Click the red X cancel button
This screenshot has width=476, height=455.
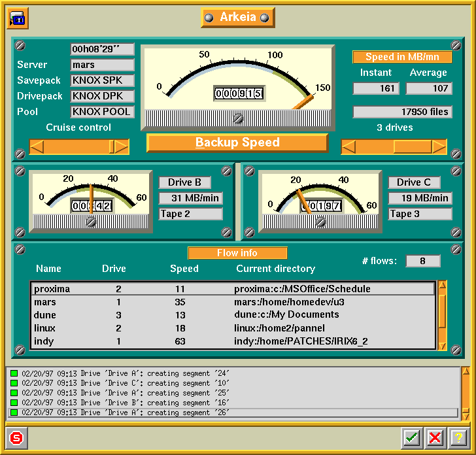[435, 438]
